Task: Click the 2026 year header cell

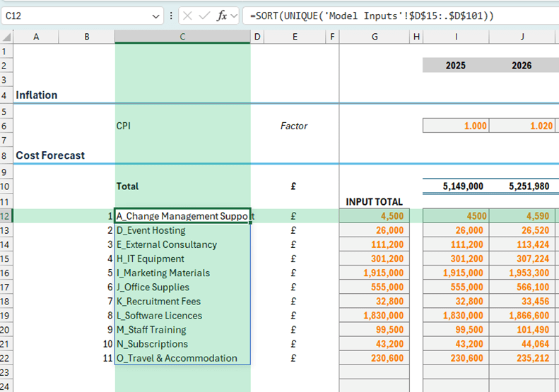Action: [x=522, y=66]
